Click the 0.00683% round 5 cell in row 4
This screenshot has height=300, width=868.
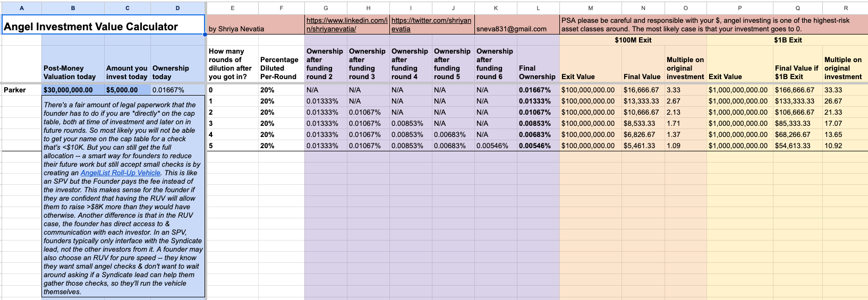[x=453, y=134]
